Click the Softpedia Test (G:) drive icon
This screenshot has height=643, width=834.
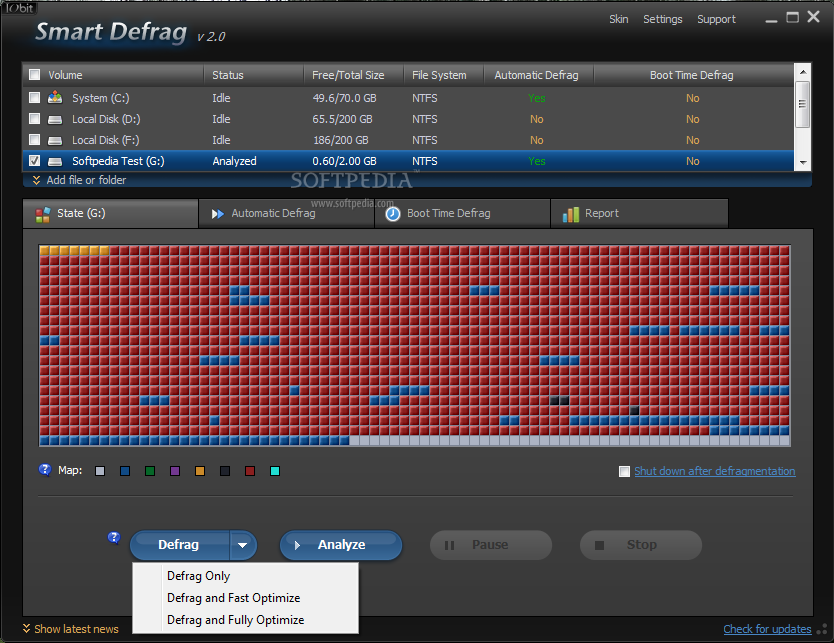pos(55,161)
